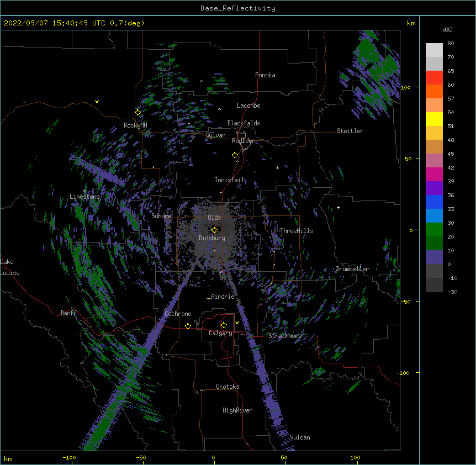
Task: Click the Calgary city label
Action: click(220, 333)
